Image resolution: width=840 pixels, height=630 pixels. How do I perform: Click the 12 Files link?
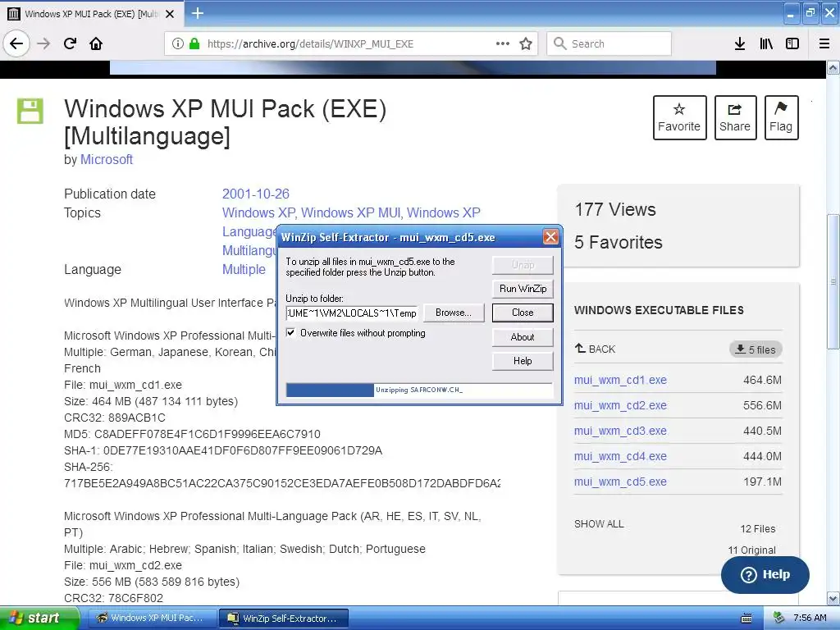click(x=758, y=529)
